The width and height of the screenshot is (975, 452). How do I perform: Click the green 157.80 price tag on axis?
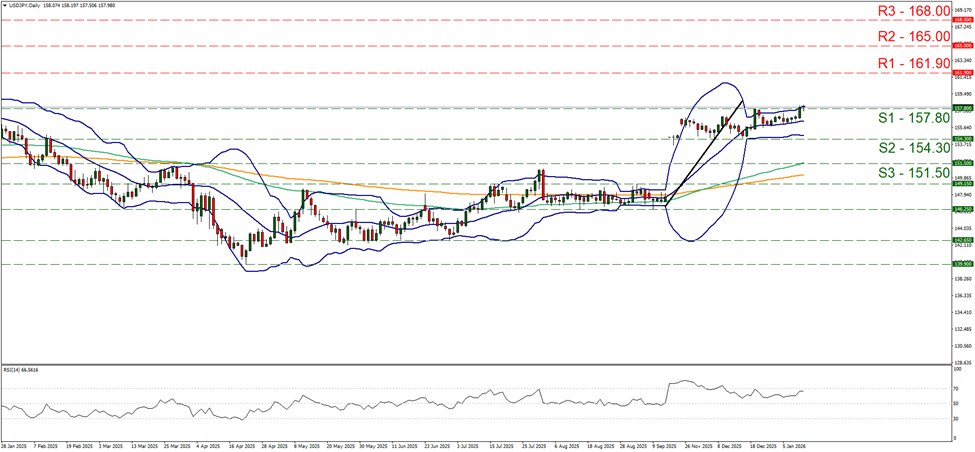963,108
